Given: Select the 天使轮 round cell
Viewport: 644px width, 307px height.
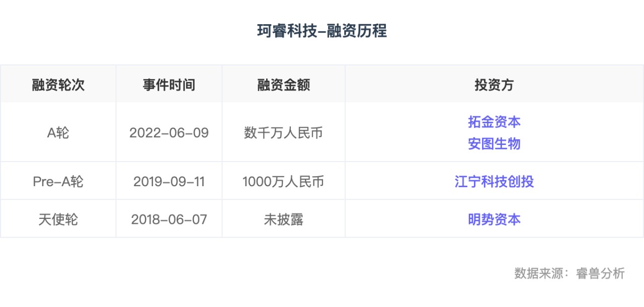Looking at the screenshot, I should pos(58,219).
